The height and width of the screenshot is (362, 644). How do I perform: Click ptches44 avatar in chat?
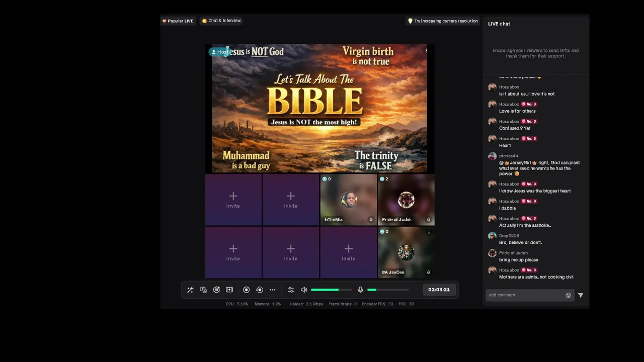(x=492, y=156)
